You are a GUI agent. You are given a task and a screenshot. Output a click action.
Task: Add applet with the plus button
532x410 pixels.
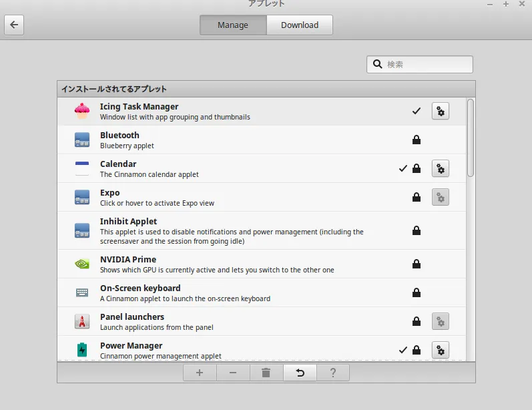point(200,373)
